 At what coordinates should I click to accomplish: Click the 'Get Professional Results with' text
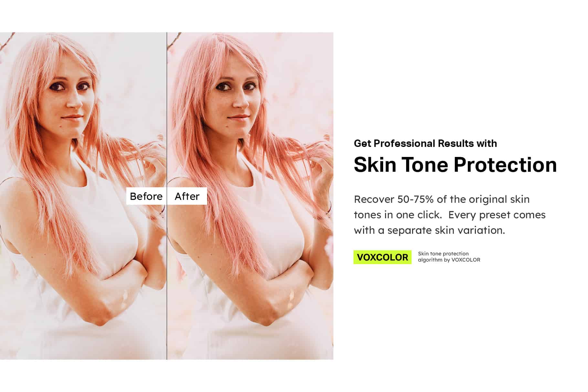click(425, 143)
